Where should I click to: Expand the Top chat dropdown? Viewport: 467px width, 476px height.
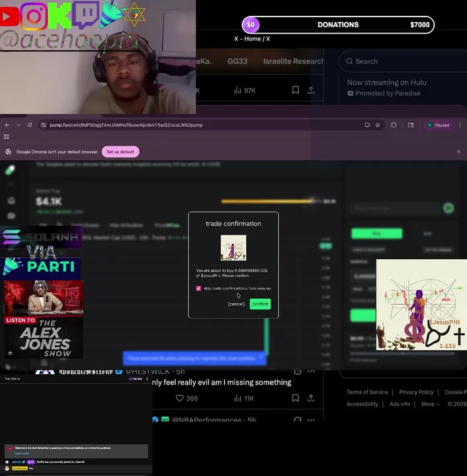13,379
